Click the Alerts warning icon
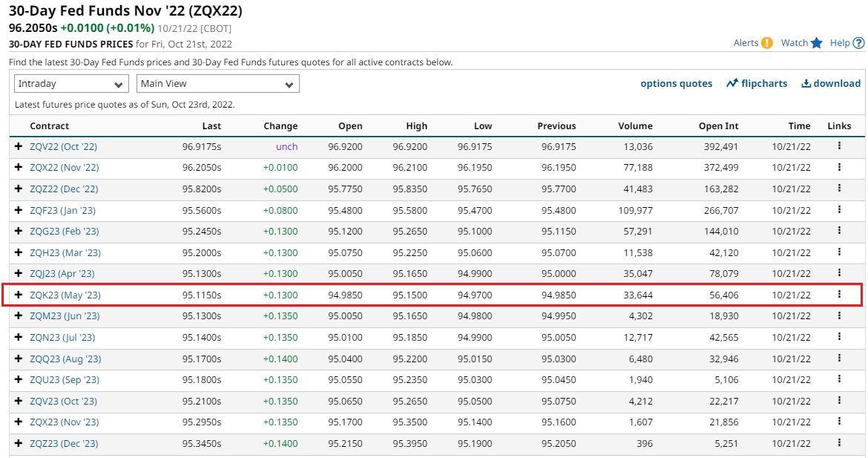 pos(767,43)
